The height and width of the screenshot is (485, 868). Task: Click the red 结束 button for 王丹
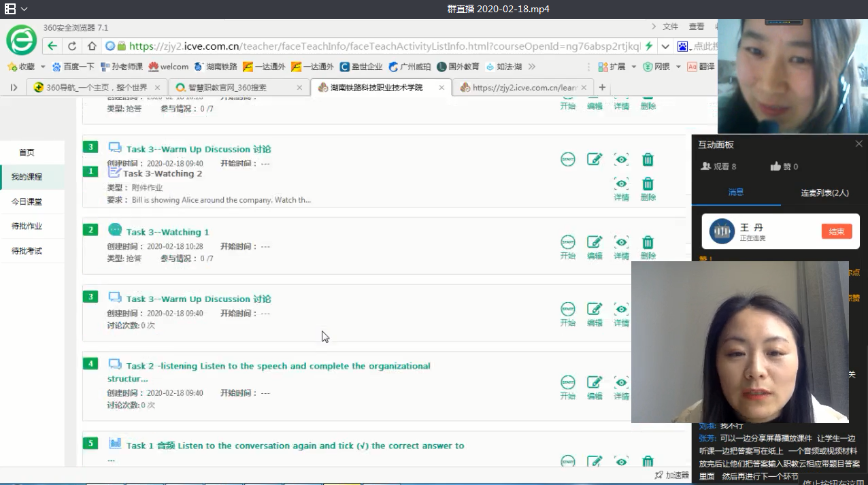click(x=837, y=231)
